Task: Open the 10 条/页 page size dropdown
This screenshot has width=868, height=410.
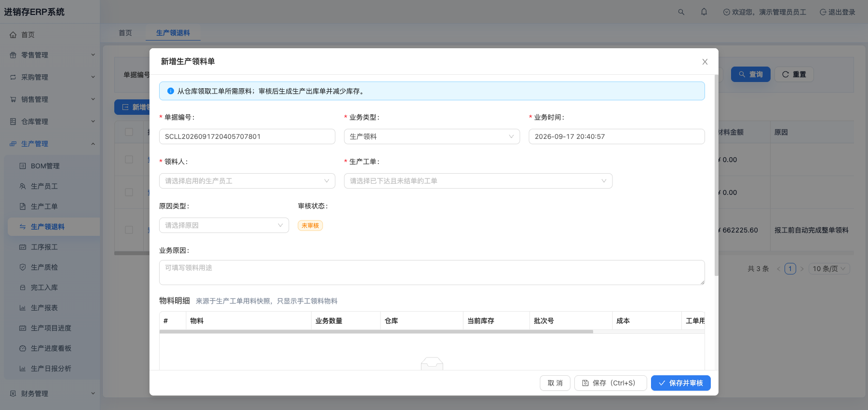Action: click(829, 269)
